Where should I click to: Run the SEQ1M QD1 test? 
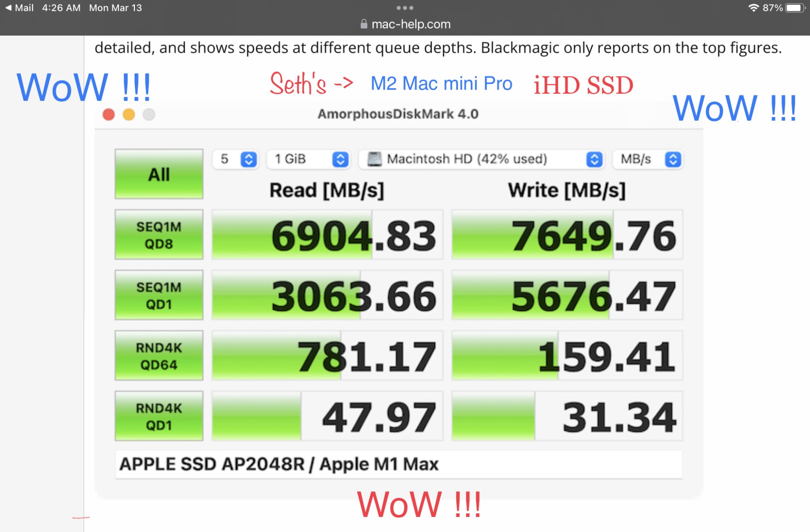coord(159,295)
